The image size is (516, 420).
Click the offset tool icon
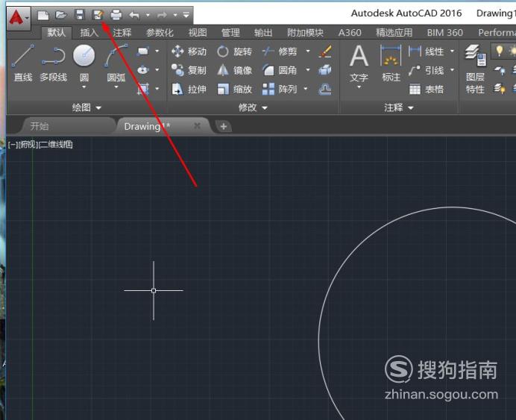(x=325, y=89)
